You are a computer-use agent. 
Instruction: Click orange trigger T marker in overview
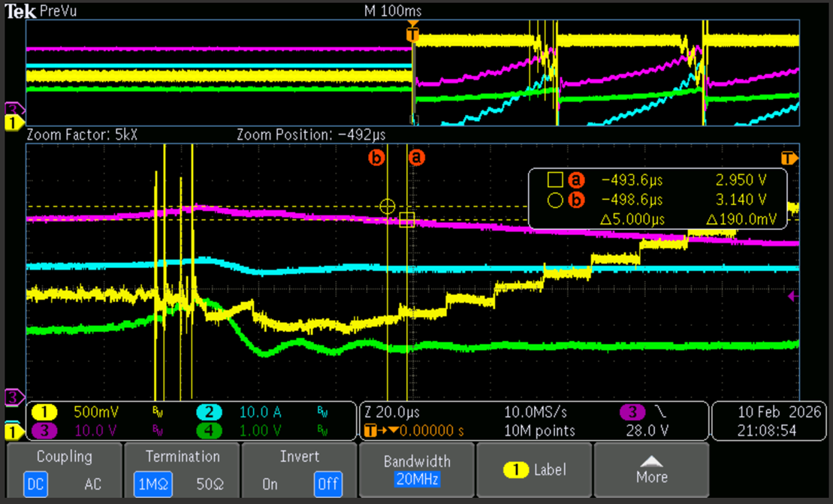[x=412, y=34]
